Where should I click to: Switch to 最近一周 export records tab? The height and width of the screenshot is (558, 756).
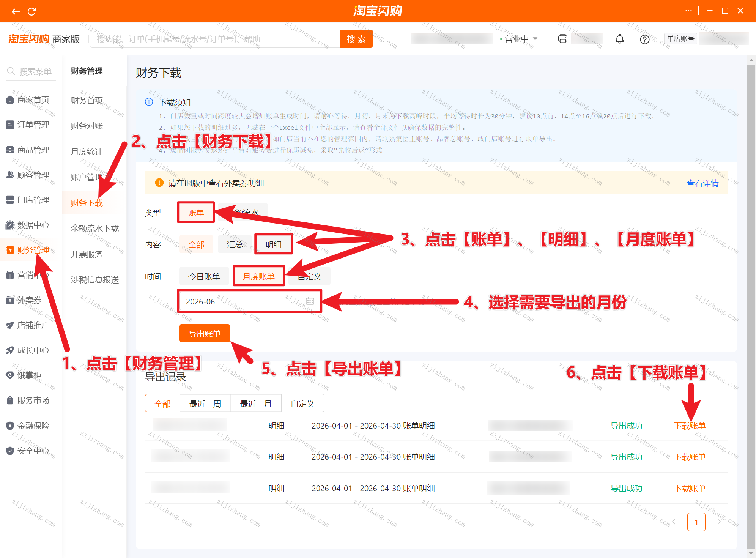pos(205,404)
